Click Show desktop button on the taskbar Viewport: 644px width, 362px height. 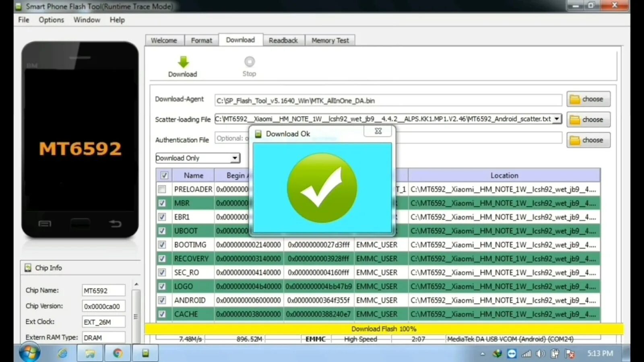[x=626, y=353]
